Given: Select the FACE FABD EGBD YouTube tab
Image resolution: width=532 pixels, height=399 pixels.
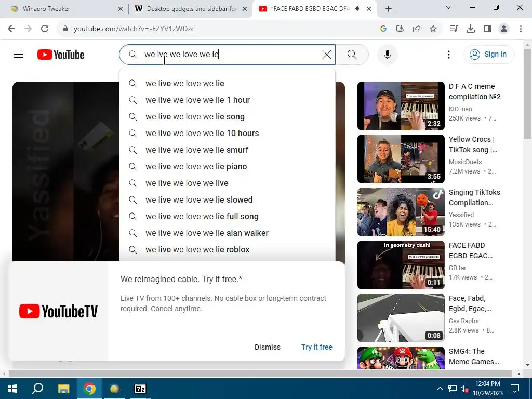Looking at the screenshot, I should pos(310,9).
